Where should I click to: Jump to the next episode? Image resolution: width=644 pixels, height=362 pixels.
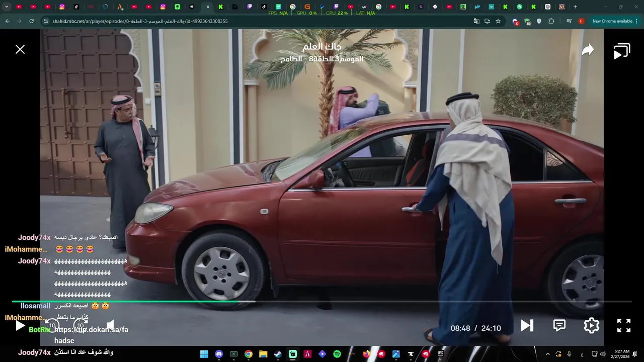tap(527, 326)
